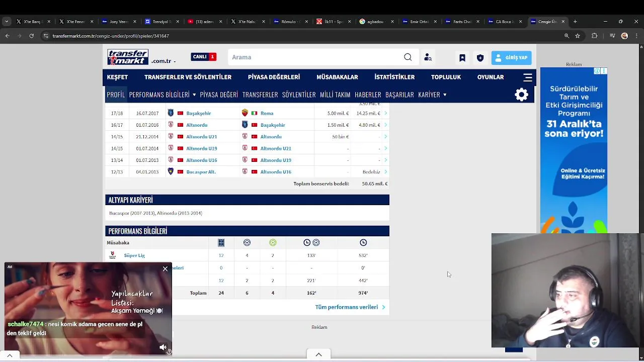Click the Transfermarkt logo

(x=128, y=57)
